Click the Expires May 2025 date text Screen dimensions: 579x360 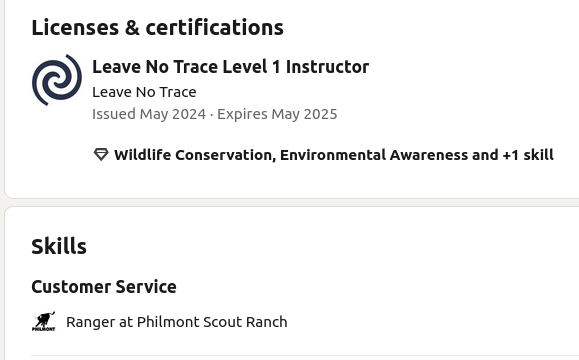(277, 114)
